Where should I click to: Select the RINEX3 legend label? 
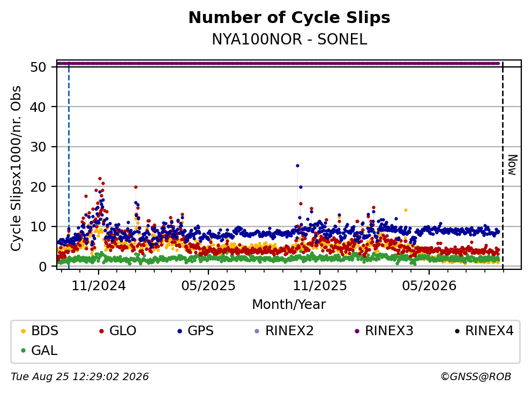click(x=389, y=331)
